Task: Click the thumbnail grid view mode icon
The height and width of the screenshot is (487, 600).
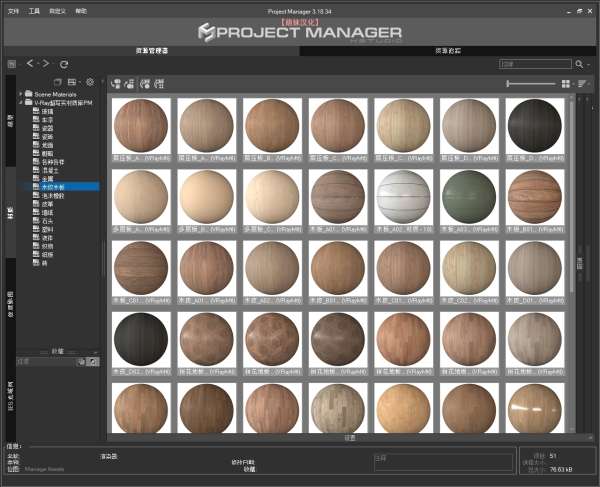Action: click(566, 83)
